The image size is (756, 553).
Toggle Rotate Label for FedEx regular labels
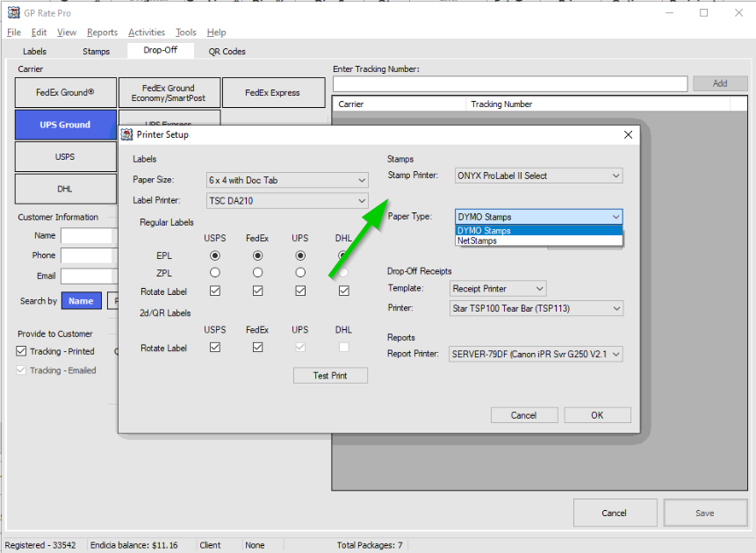point(257,291)
